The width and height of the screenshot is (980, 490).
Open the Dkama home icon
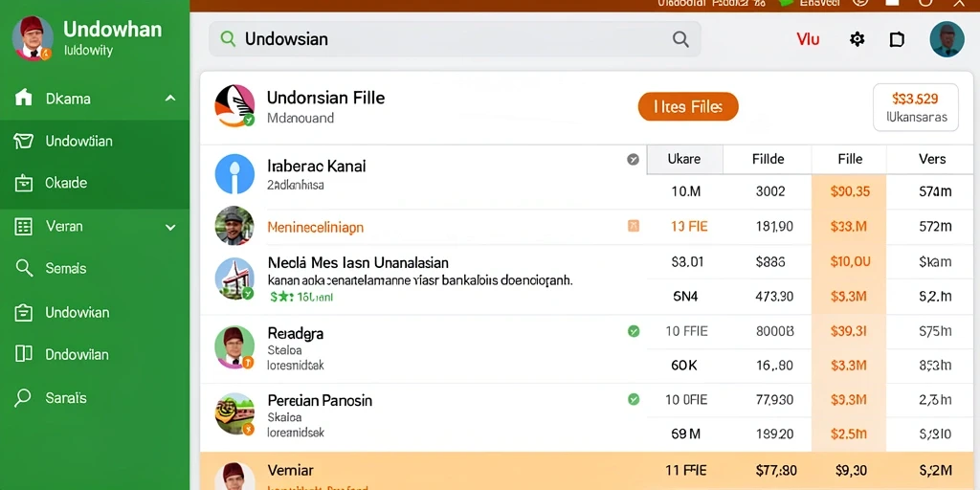click(x=23, y=99)
